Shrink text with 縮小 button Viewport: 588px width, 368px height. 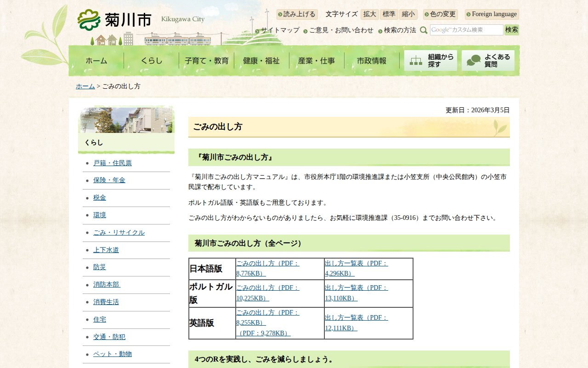pos(408,14)
